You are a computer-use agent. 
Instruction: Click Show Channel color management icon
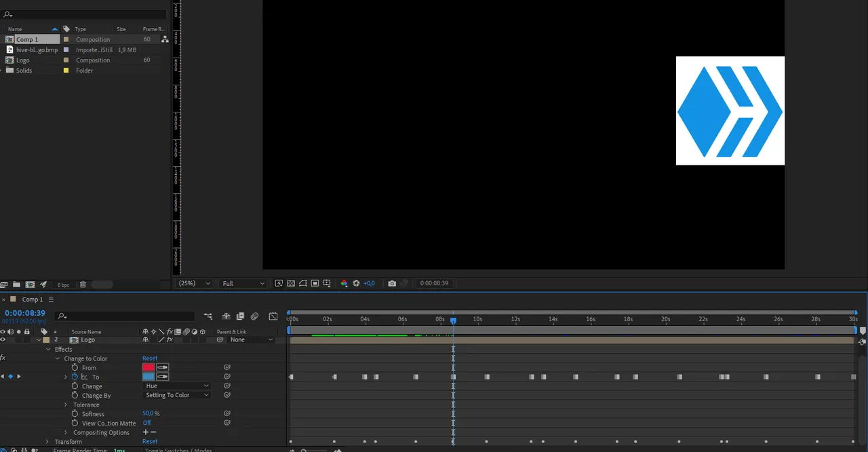point(344,283)
